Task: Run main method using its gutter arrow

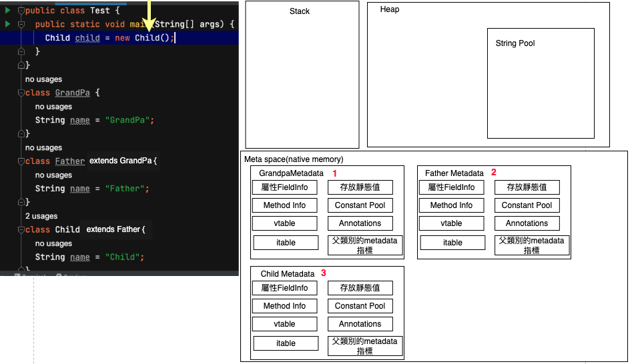Action: point(7,24)
